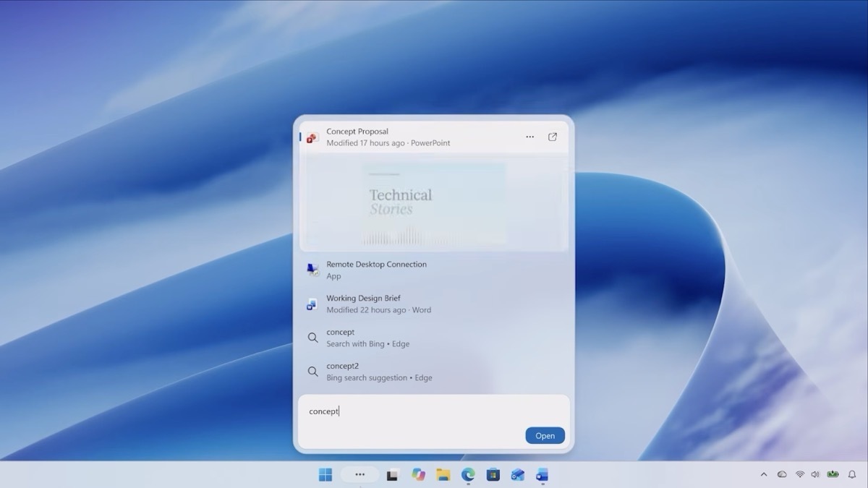The width and height of the screenshot is (868, 488).
Task: Open Microsoft Edge from the taskbar
Action: click(468, 475)
